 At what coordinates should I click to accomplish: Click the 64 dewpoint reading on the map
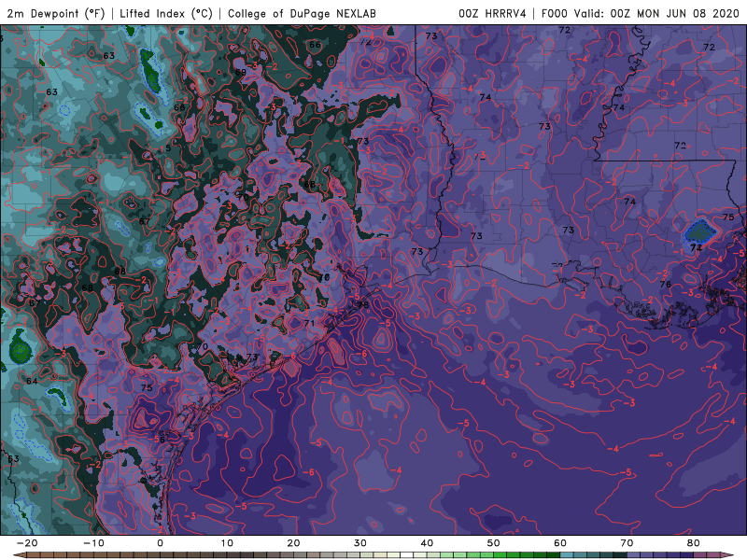tap(32, 381)
